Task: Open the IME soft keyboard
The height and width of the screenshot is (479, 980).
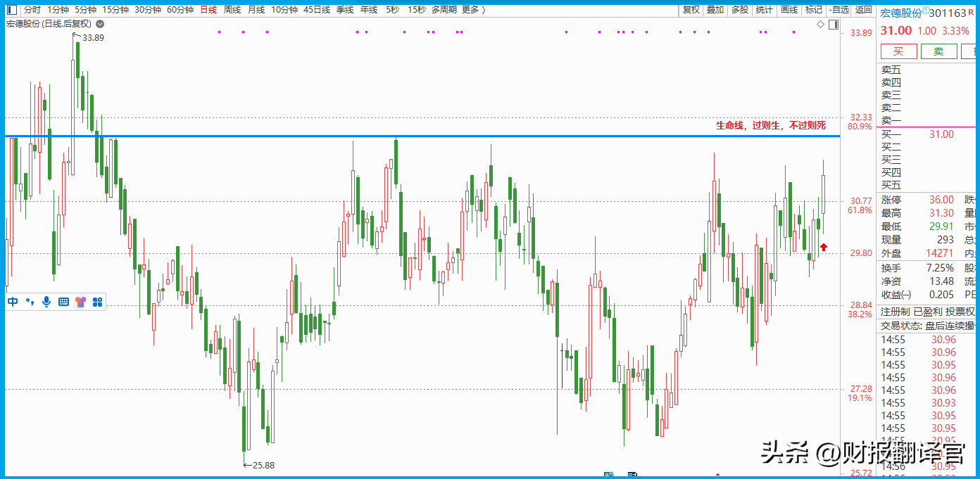Action: [63, 302]
